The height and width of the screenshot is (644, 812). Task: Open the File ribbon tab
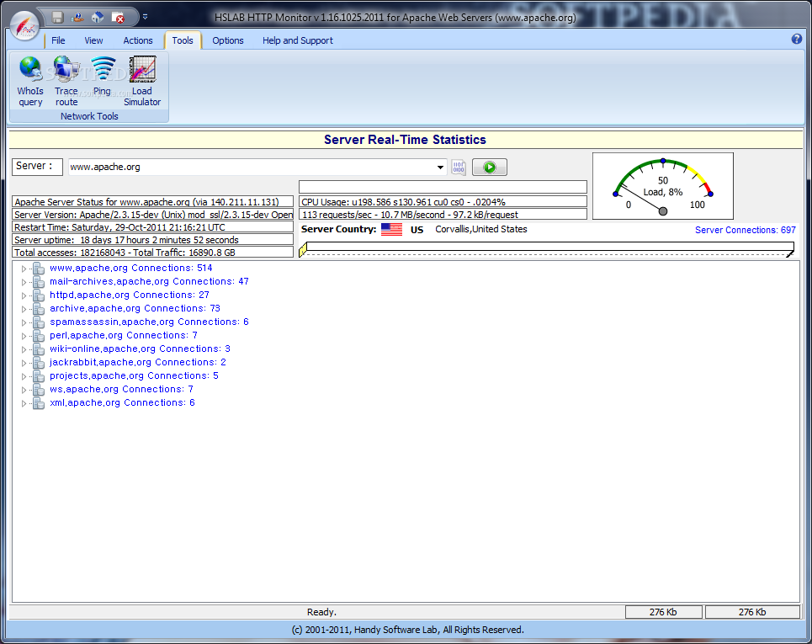click(58, 40)
